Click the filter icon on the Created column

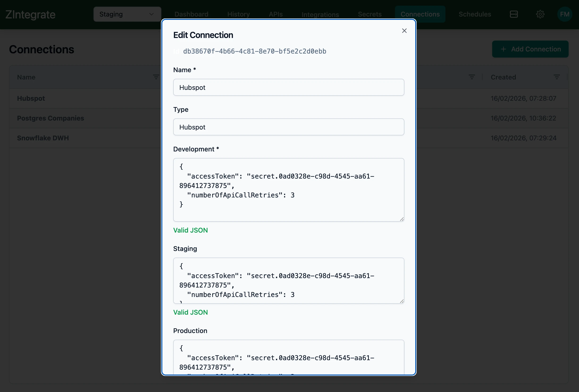557,77
